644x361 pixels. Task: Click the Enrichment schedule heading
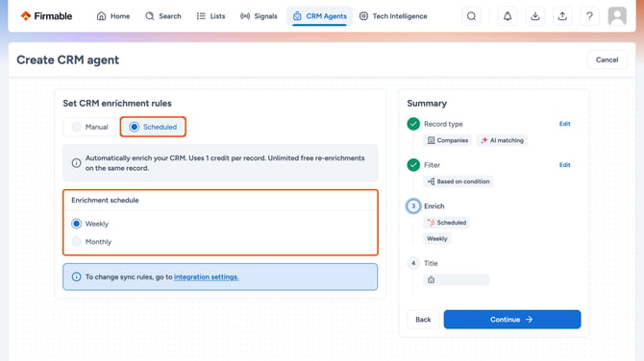pyautogui.click(x=105, y=201)
